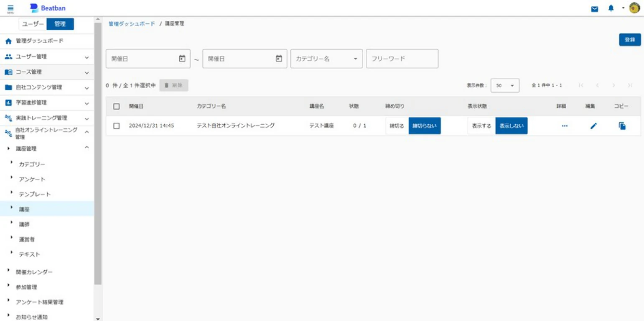
Task: Click the 管理ダッシュボード home icon
Action: [8, 41]
